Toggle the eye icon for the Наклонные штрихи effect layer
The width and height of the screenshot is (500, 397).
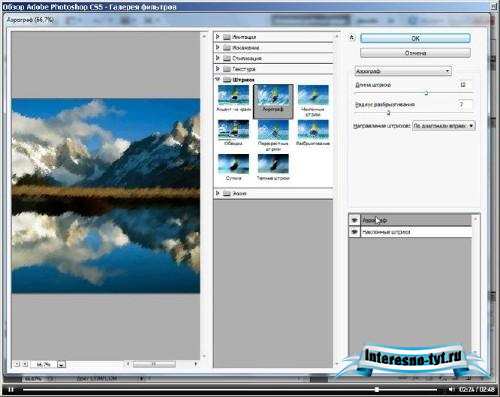click(354, 232)
